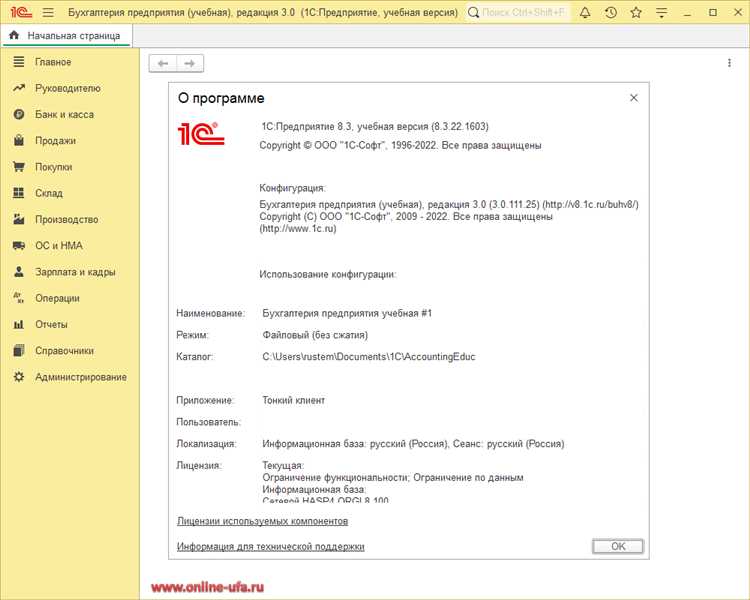
Task: Go forward with the right arrow button
Action: 190,63
